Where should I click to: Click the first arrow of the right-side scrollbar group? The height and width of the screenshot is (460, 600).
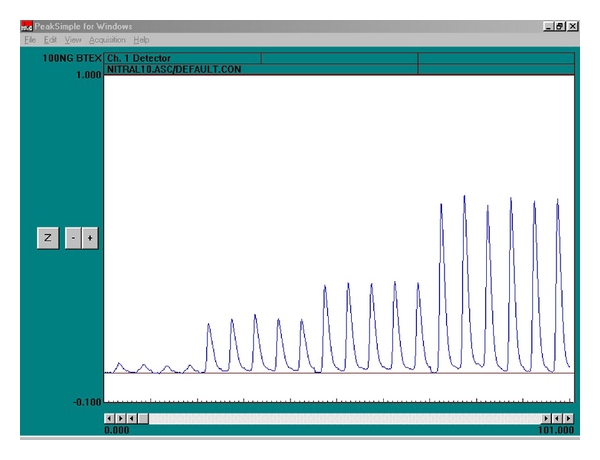pos(547,418)
